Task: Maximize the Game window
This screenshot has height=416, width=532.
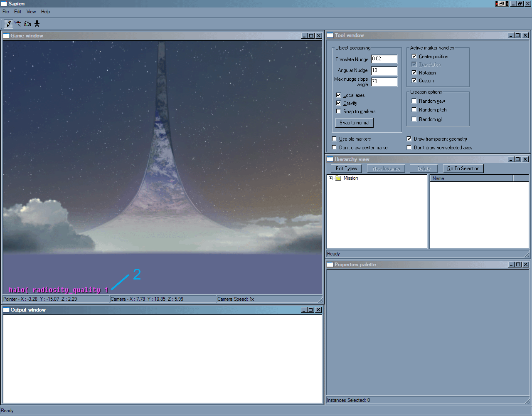Action: tap(311, 36)
